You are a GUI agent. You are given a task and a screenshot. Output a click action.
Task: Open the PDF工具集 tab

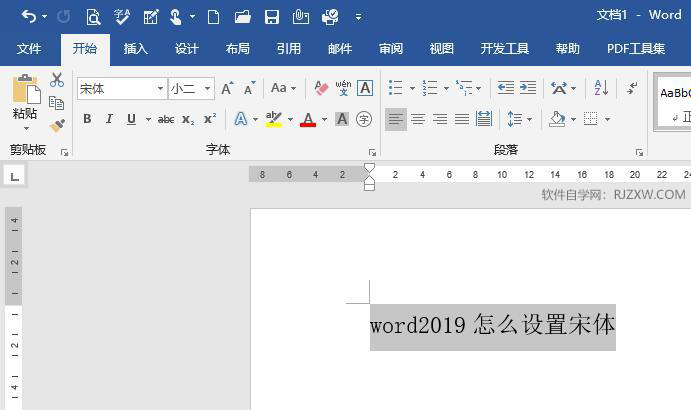[635, 48]
